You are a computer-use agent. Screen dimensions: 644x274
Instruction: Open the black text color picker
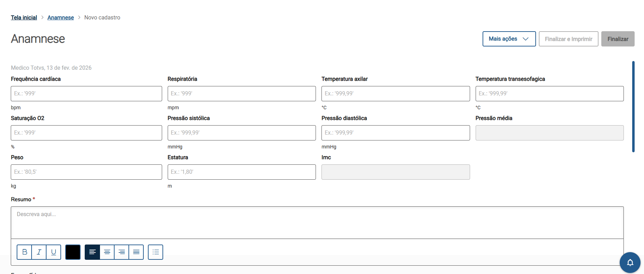pyautogui.click(x=73, y=252)
